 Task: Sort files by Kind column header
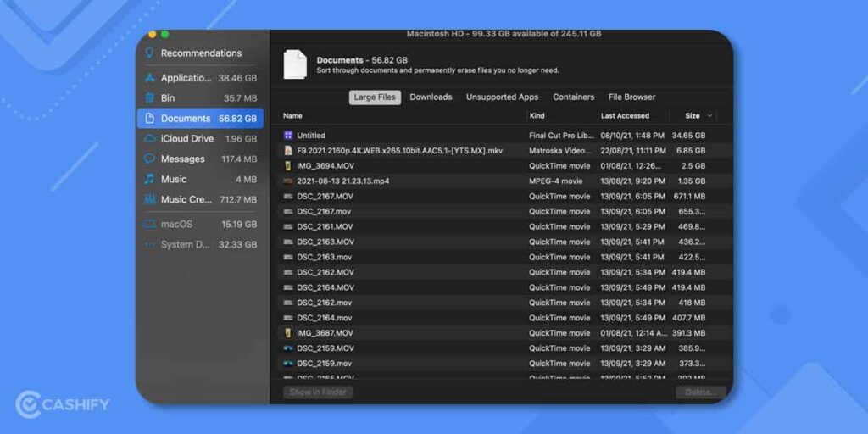pos(537,115)
